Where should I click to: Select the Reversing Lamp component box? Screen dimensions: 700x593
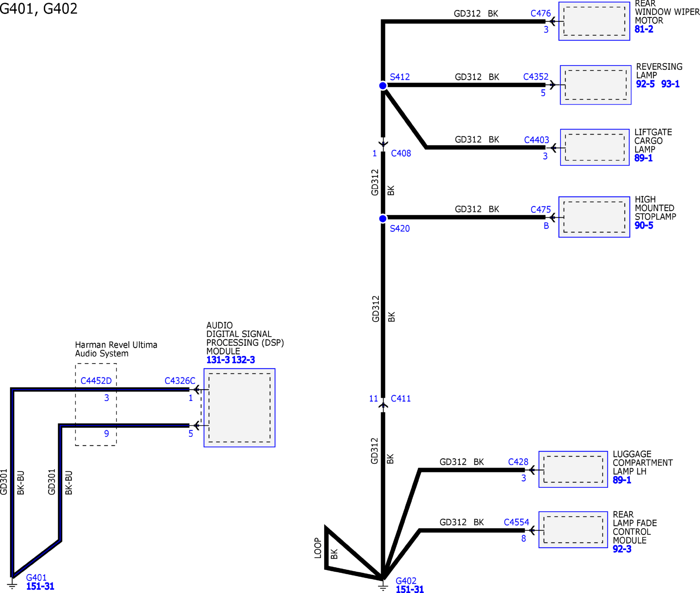click(595, 85)
